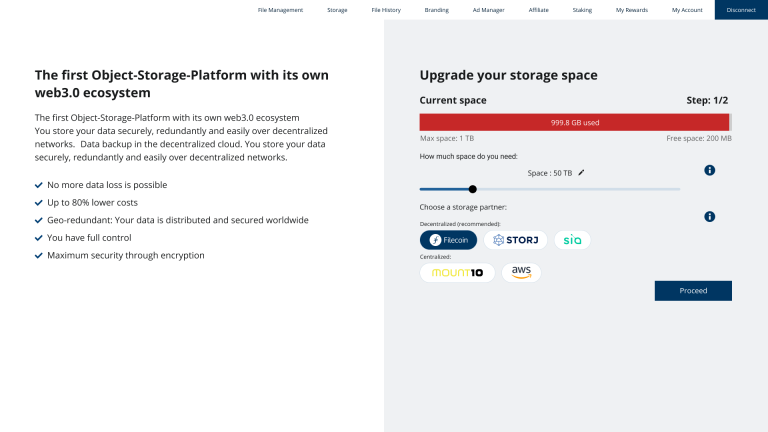Open the info icon next to space slider
Viewport: 768px width, 432px height.
pyautogui.click(x=709, y=170)
